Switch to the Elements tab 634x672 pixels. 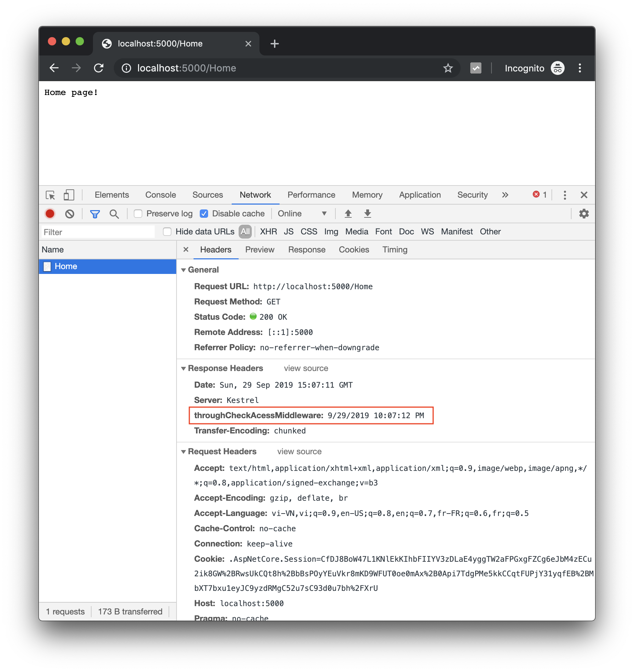pos(112,195)
